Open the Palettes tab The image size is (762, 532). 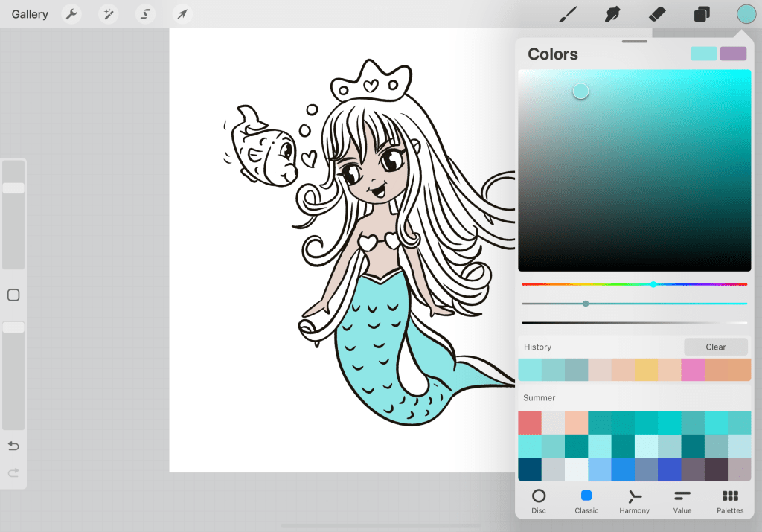point(730,501)
